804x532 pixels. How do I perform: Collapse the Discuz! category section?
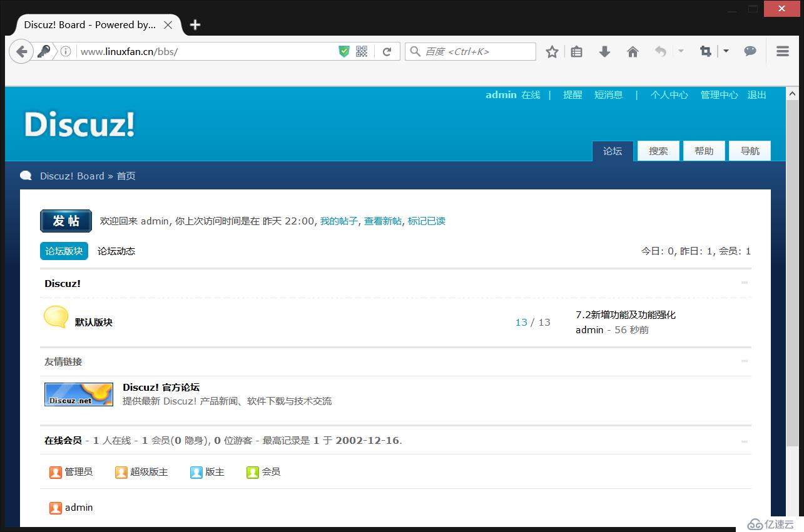pos(745,283)
